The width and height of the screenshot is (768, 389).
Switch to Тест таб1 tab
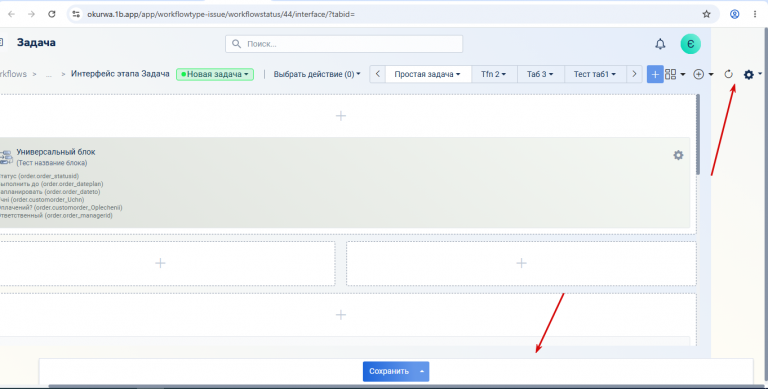[595, 74]
